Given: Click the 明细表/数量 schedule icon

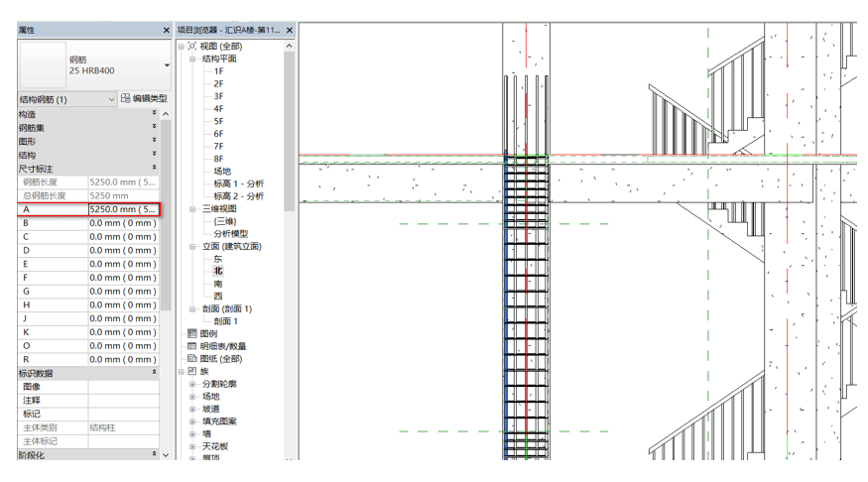Looking at the screenshot, I should [x=192, y=346].
